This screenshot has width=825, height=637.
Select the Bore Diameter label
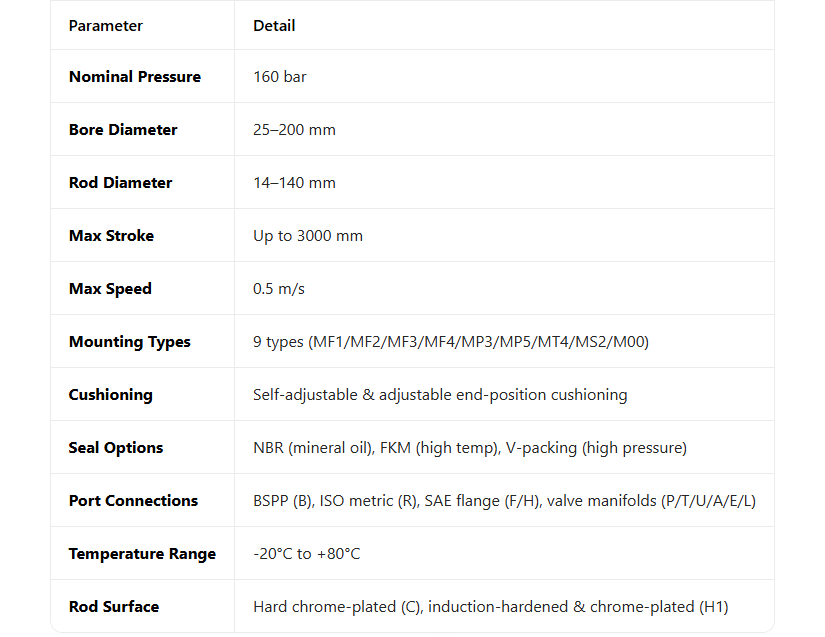pyautogui.click(x=123, y=130)
